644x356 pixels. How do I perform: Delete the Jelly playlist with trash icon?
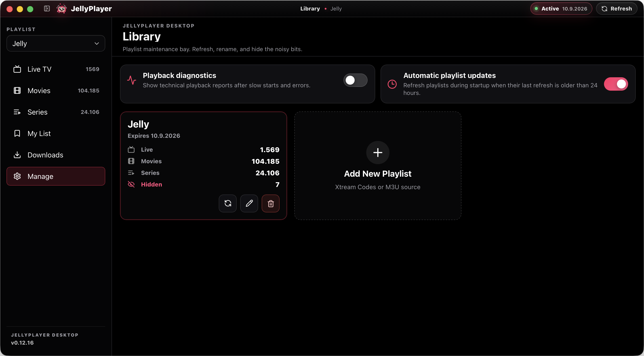coord(271,203)
